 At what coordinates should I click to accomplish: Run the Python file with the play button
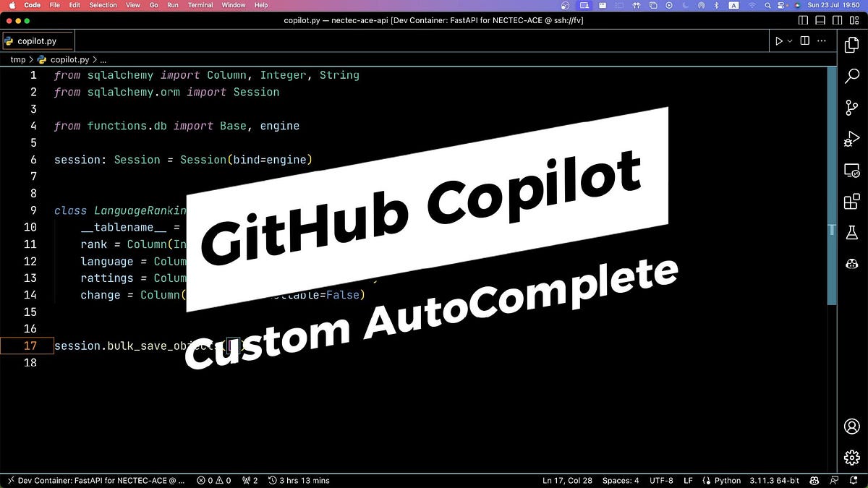(779, 40)
